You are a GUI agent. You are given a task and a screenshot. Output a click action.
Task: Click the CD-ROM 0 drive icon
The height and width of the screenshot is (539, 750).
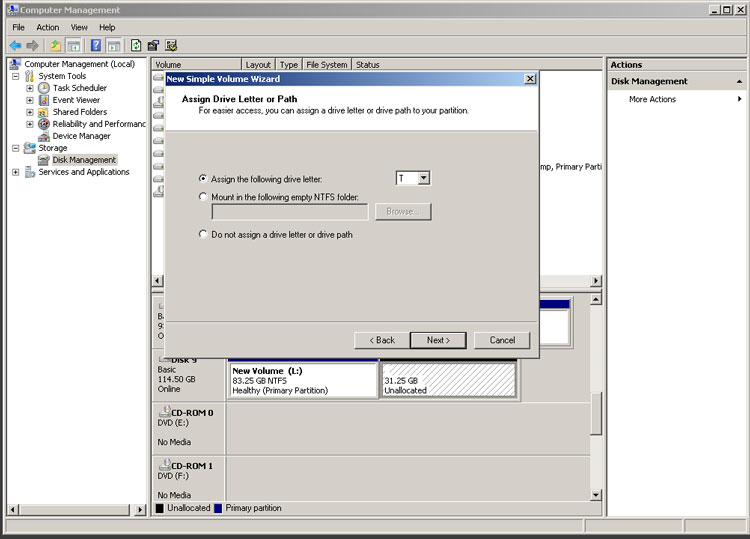tap(165, 411)
